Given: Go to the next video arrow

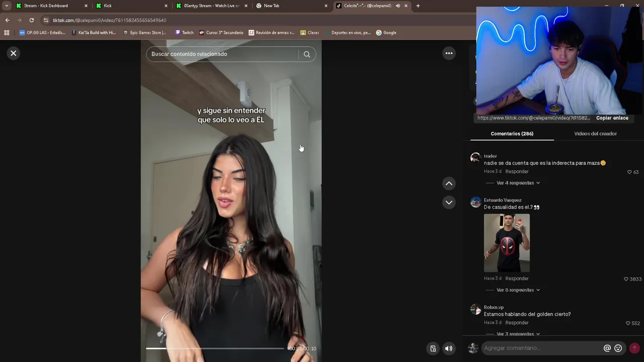Looking at the screenshot, I should 449,203.
